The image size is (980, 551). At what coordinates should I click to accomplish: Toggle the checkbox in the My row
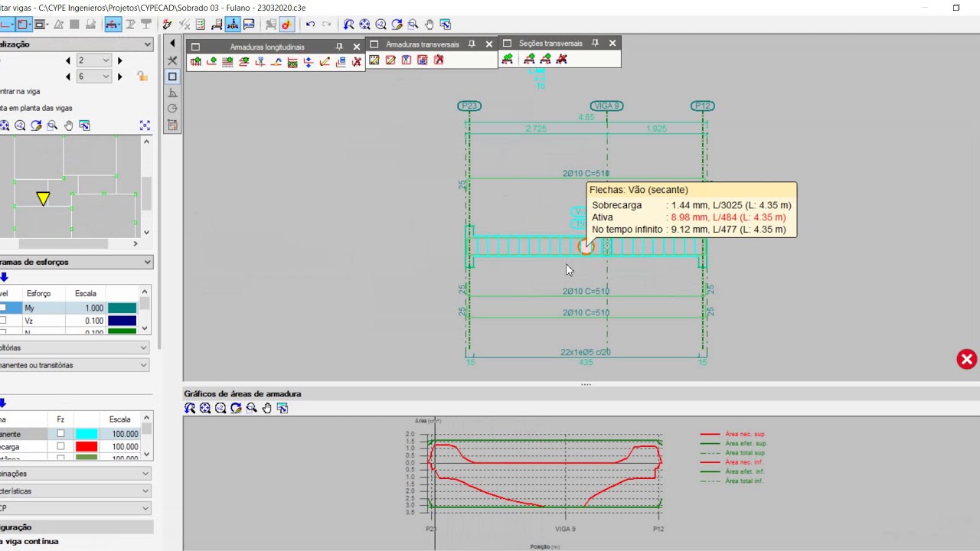pos(3,308)
